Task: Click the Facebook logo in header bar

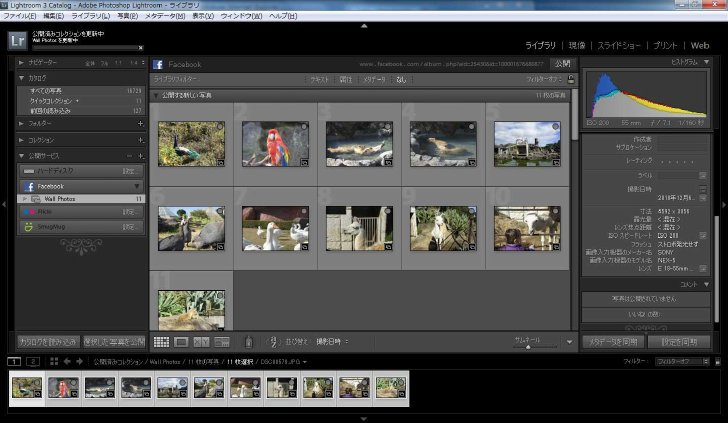Action: click(x=158, y=64)
